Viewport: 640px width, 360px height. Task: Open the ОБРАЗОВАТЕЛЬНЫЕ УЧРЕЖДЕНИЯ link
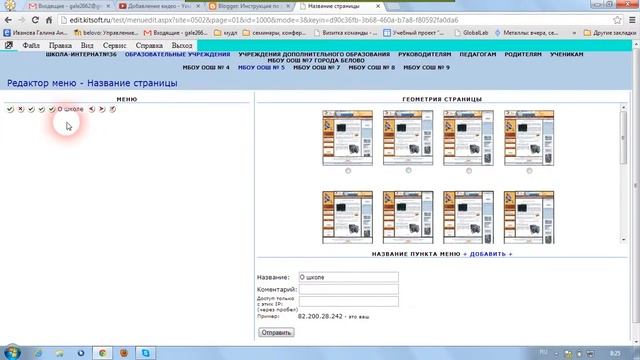178,54
